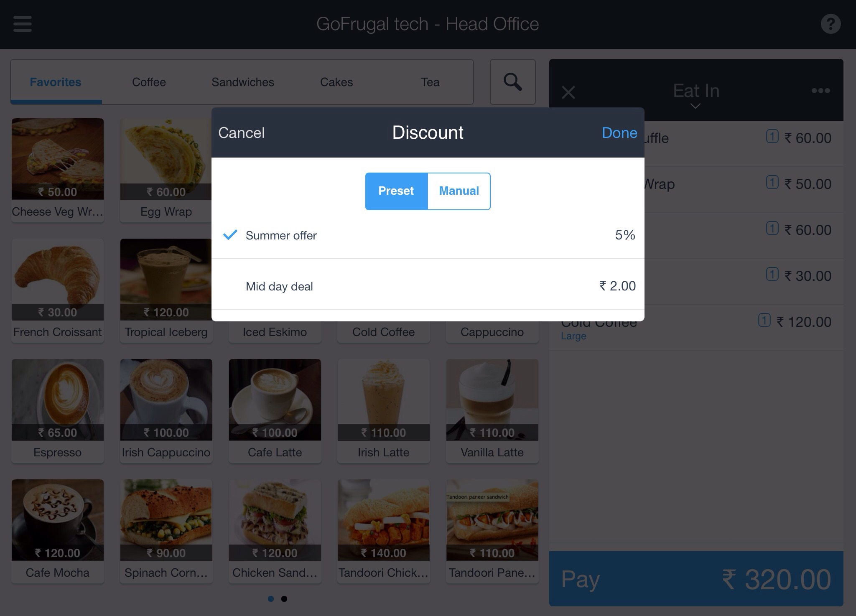Select the Mid day deal discount
856x616 pixels.
[428, 286]
